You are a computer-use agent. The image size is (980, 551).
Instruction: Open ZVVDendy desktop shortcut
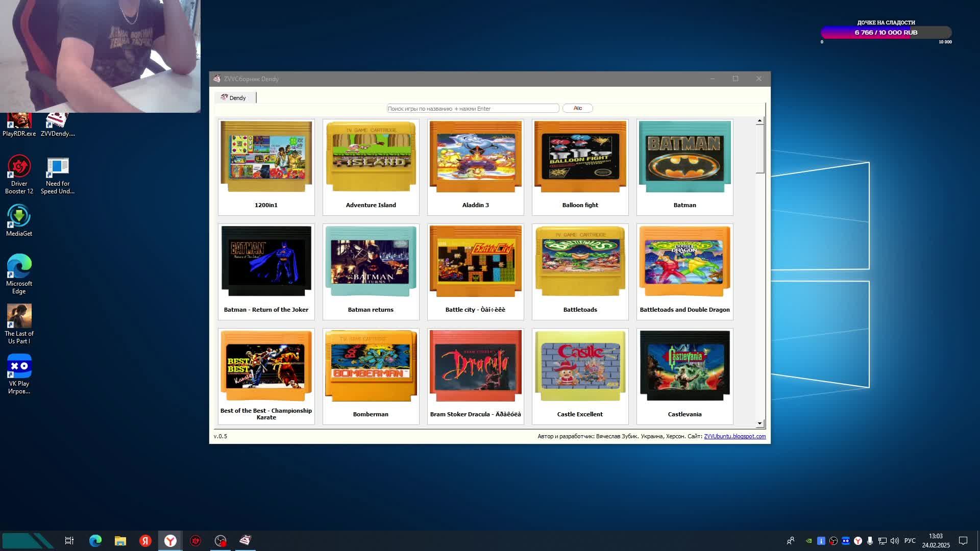point(58,124)
